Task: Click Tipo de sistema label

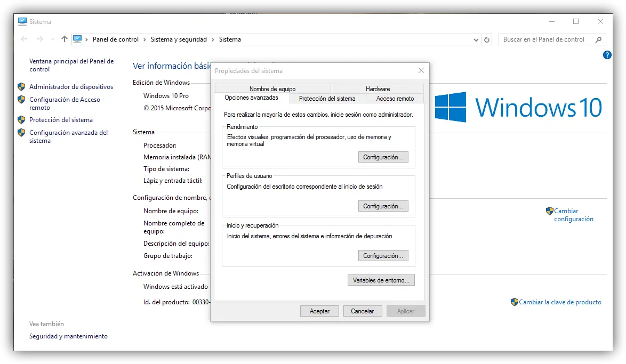Action: coord(166,169)
